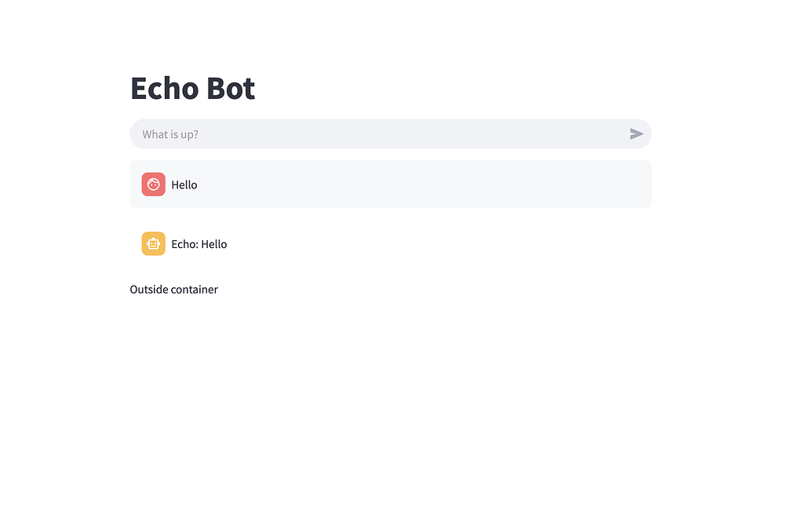Tap the bot icon beside Echo: Hello
The height and width of the screenshot is (514, 812).
(x=153, y=243)
